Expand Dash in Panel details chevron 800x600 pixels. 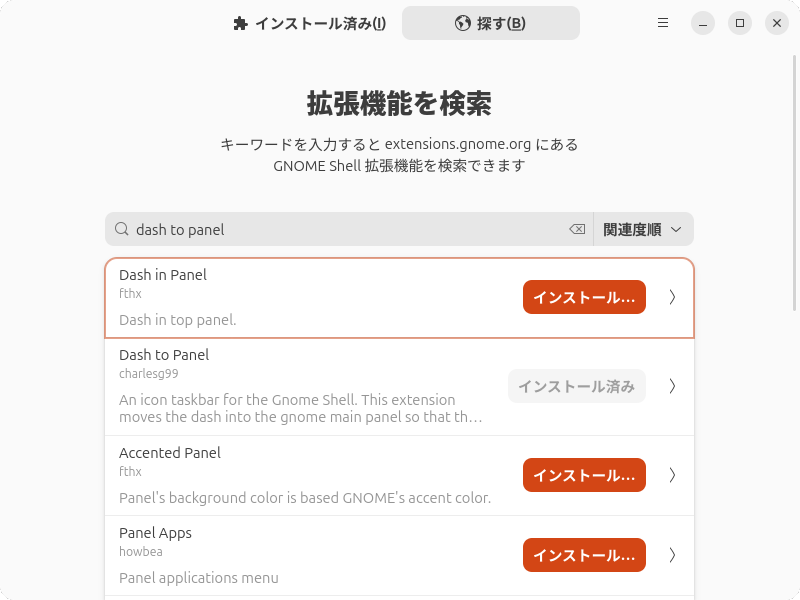(673, 297)
